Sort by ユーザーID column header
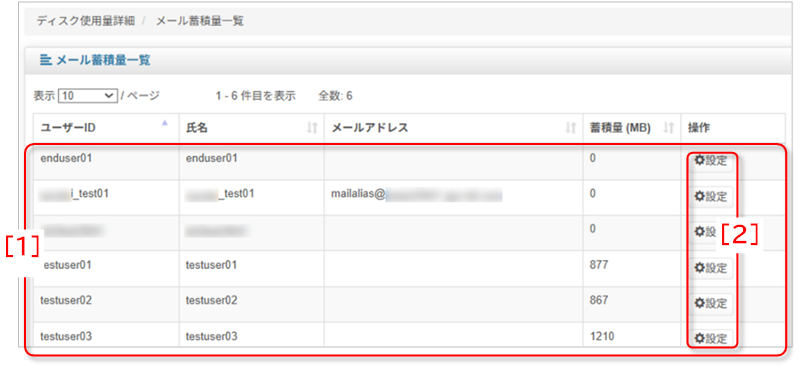Image resolution: width=803 pixels, height=372 pixels. [x=107, y=128]
